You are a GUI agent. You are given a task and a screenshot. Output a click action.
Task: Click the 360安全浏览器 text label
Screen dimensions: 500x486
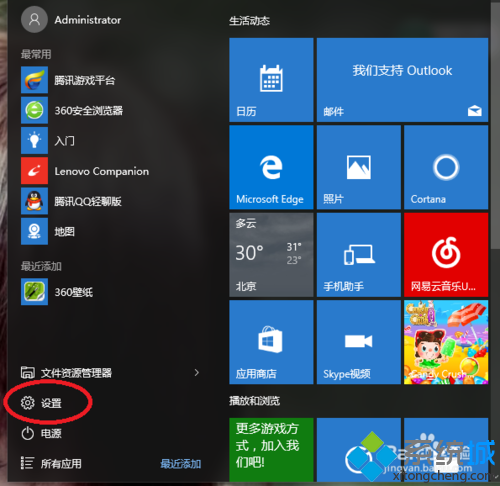coord(89,110)
